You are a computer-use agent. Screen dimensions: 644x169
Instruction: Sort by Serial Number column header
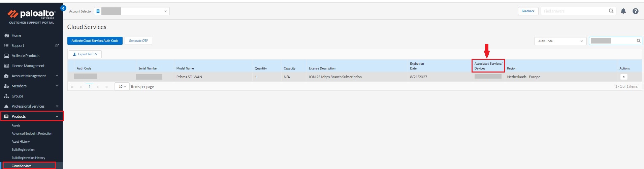[148, 68]
